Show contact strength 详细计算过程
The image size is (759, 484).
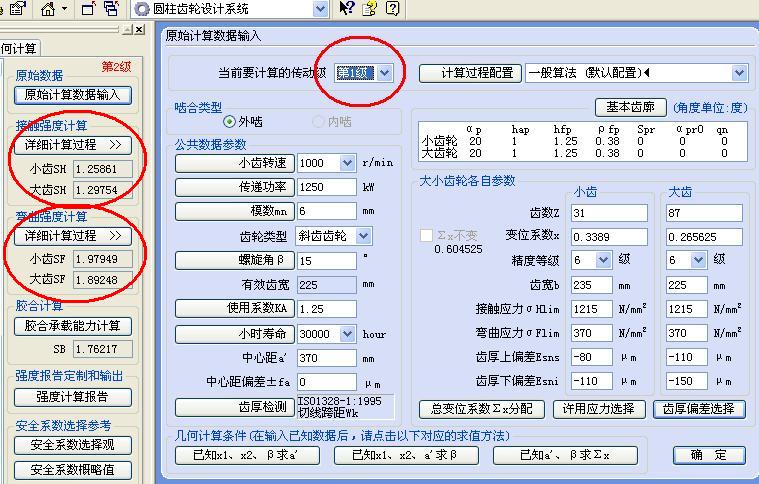73,145
